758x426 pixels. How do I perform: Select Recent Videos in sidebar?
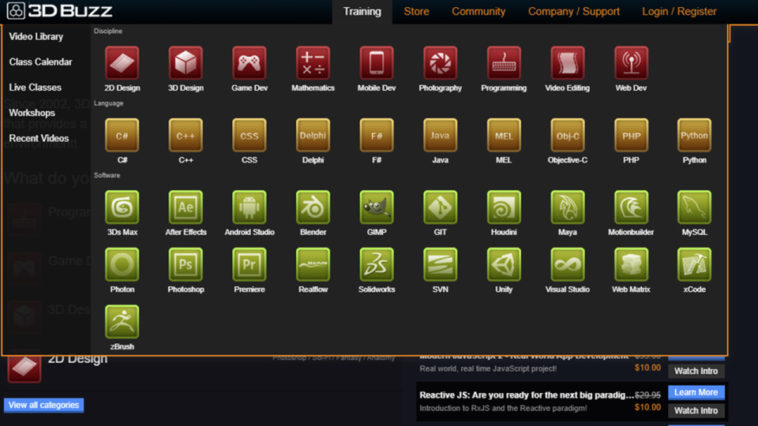39,138
